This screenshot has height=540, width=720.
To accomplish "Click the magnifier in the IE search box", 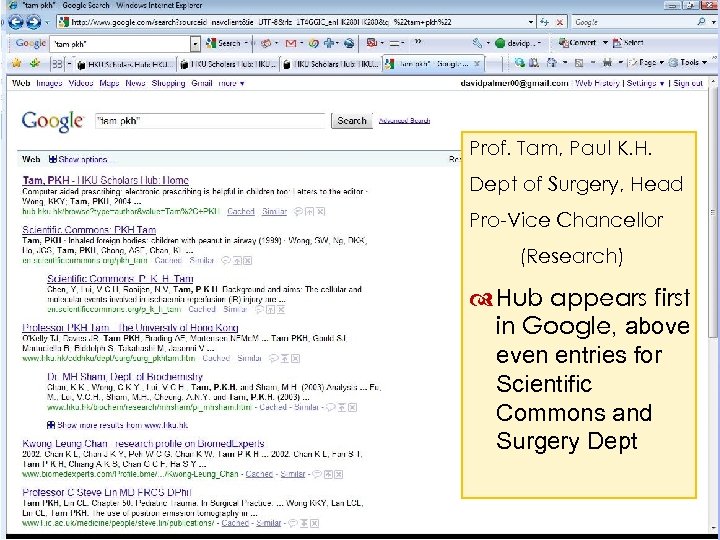I will point(701,22).
